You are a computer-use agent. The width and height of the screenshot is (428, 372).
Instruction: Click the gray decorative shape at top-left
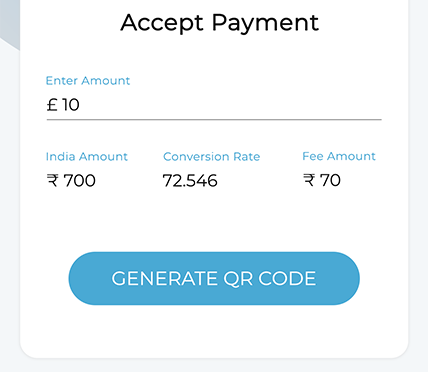[x=10, y=22]
